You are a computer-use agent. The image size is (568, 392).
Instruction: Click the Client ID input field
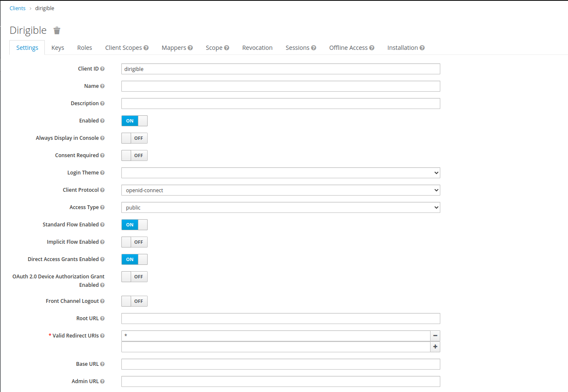click(281, 69)
